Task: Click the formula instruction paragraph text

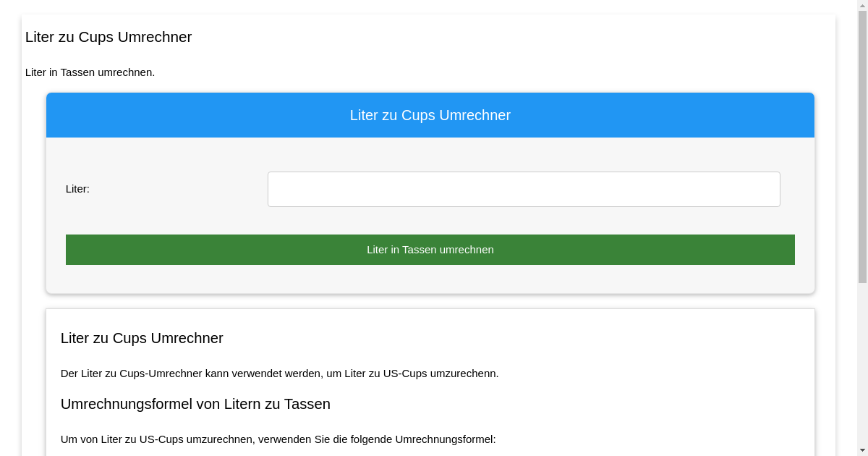Action: [278, 439]
